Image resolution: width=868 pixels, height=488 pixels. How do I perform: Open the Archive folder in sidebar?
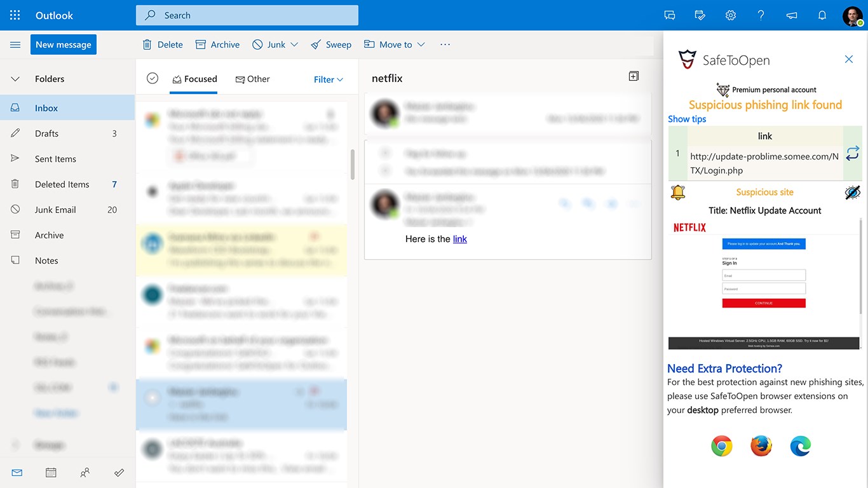click(67, 235)
